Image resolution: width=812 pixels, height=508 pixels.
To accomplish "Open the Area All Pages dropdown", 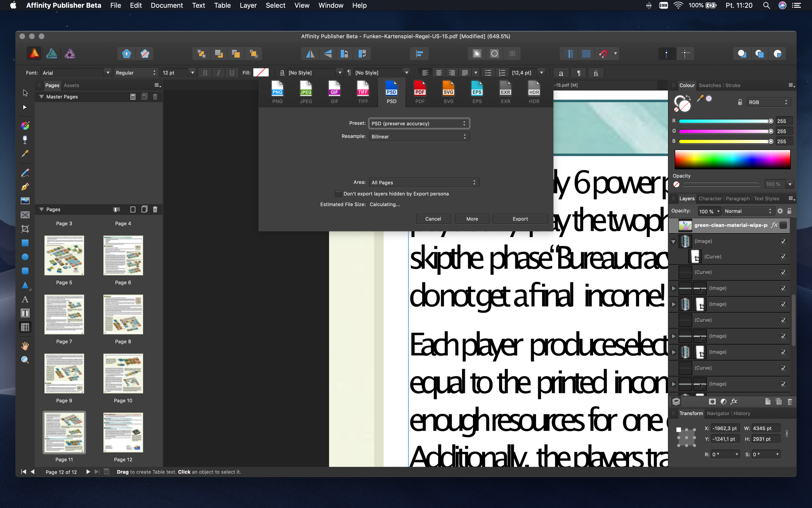I will tap(424, 182).
